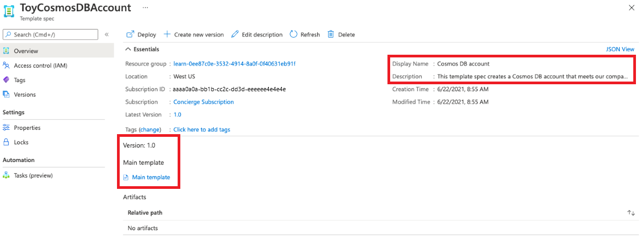This screenshot has height=242, width=644.
Task: Open the Latest Version 1.0 link
Action: click(x=177, y=115)
